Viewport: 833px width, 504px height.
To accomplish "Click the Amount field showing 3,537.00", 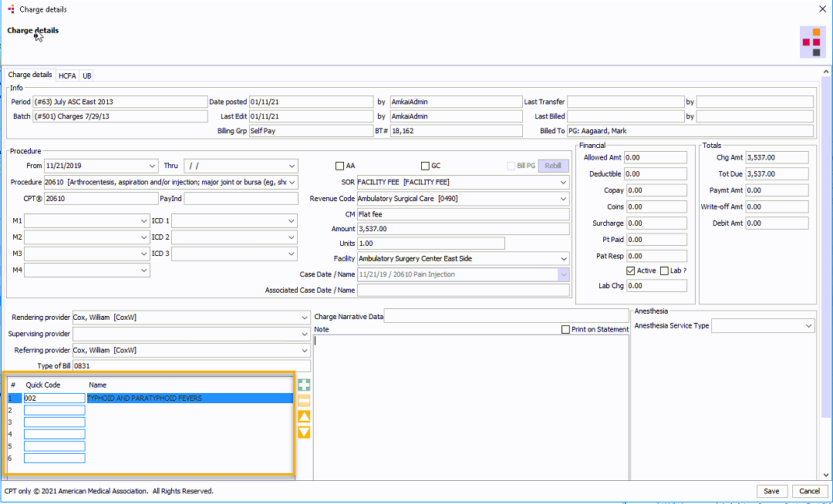I will 464,229.
